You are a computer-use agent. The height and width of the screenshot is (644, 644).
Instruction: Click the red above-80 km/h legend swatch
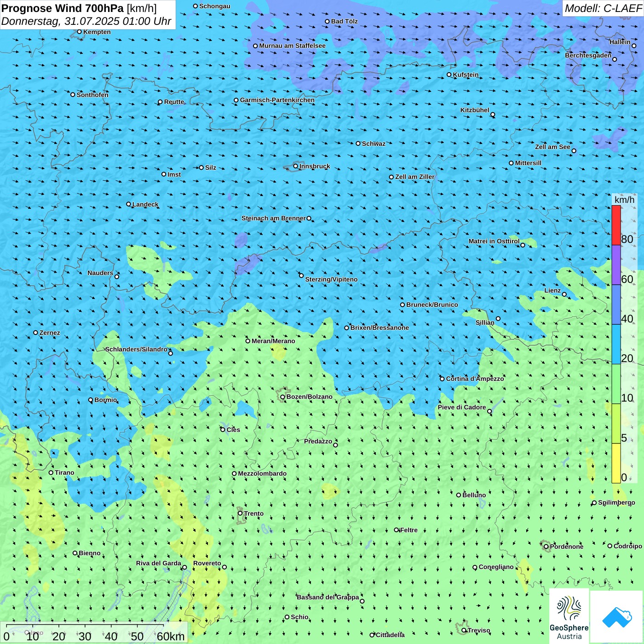[616, 225]
